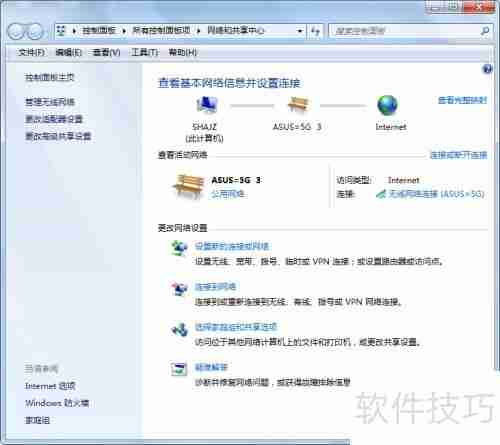Click 连接或断开连接 link
The width and height of the screenshot is (500, 445).
458,155
